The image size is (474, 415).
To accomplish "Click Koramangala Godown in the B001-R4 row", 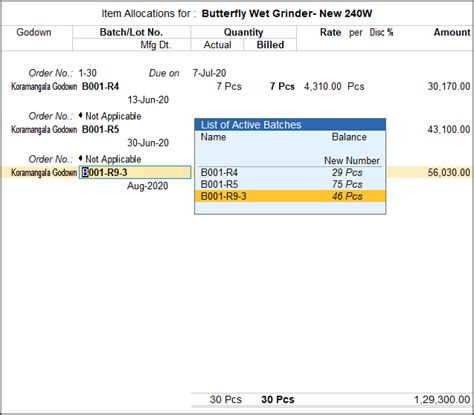I will pos(44,87).
